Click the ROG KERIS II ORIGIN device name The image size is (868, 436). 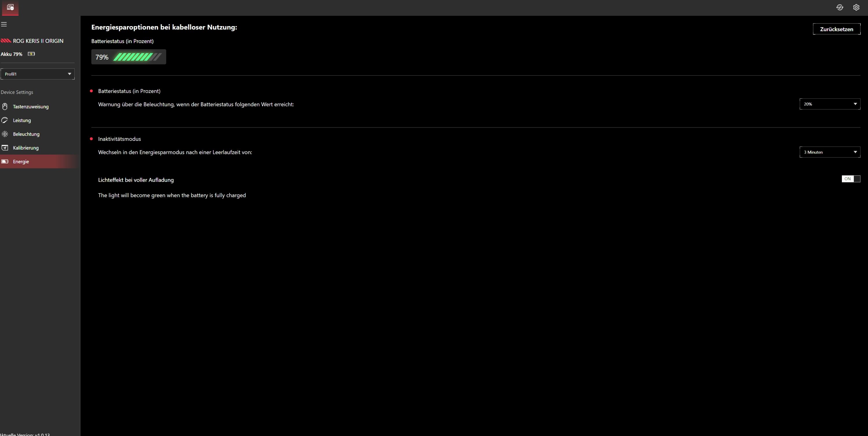pyautogui.click(x=38, y=41)
